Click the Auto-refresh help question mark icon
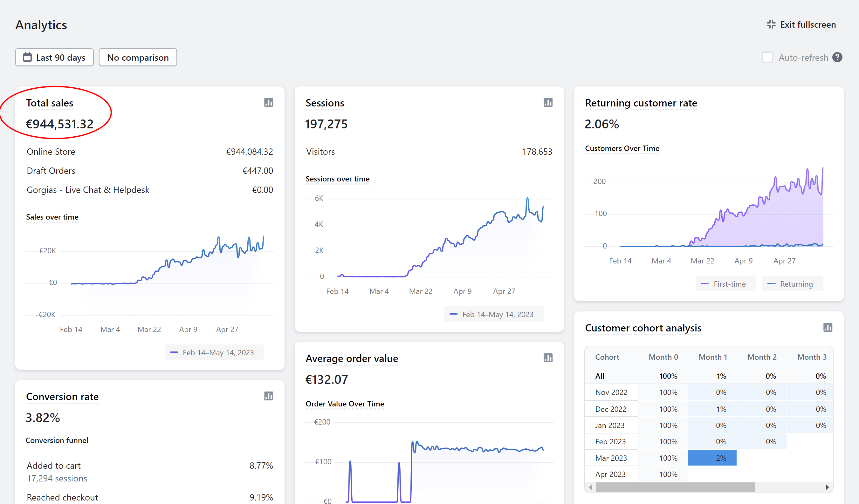Viewport: 859px width, 504px height. point(837,57)
